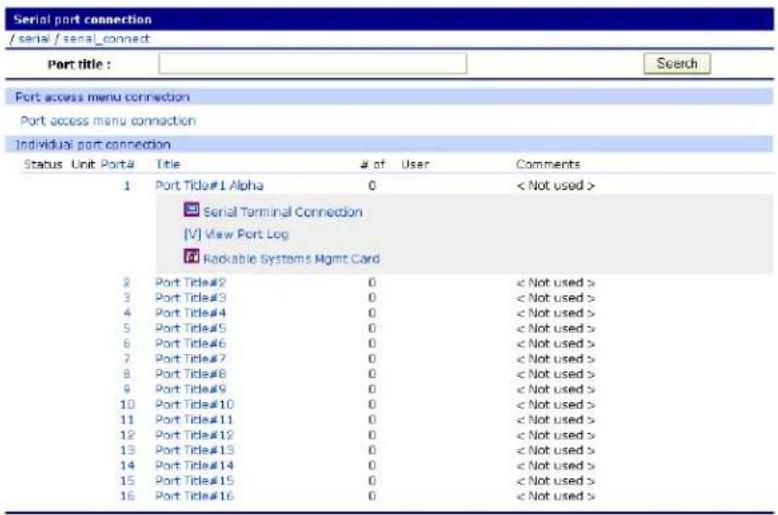Open the View Port Log link
The image size is (778, 515).
click(x=236, y=234)
